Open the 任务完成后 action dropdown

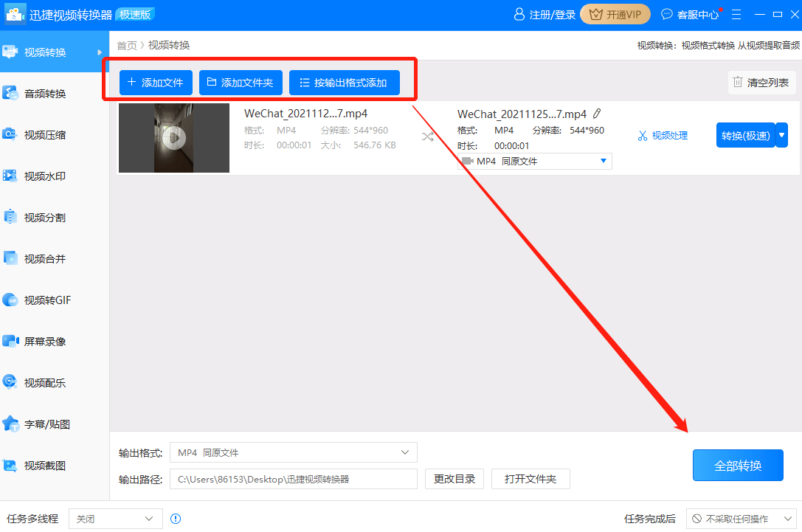[x=741, y=519]
